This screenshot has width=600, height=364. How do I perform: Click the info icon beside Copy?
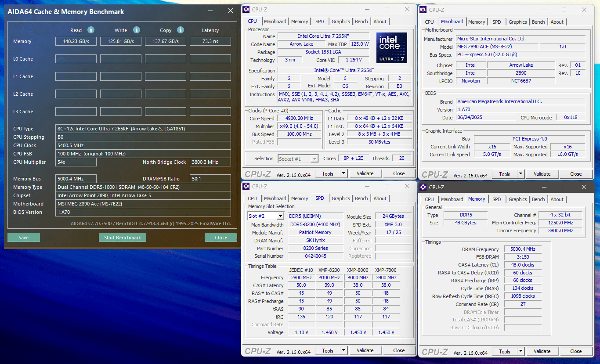(x=181, y=30)
